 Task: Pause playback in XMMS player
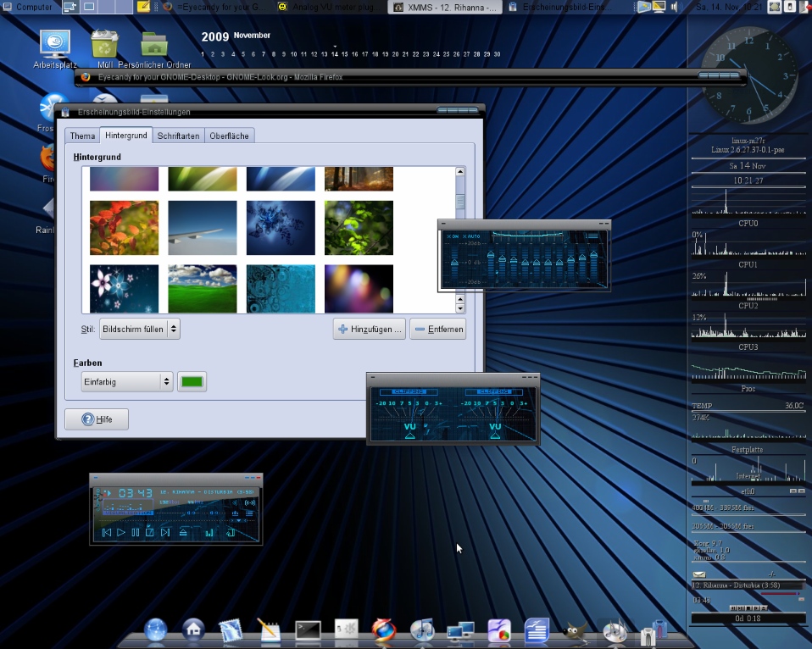click(x=135, y=533)
